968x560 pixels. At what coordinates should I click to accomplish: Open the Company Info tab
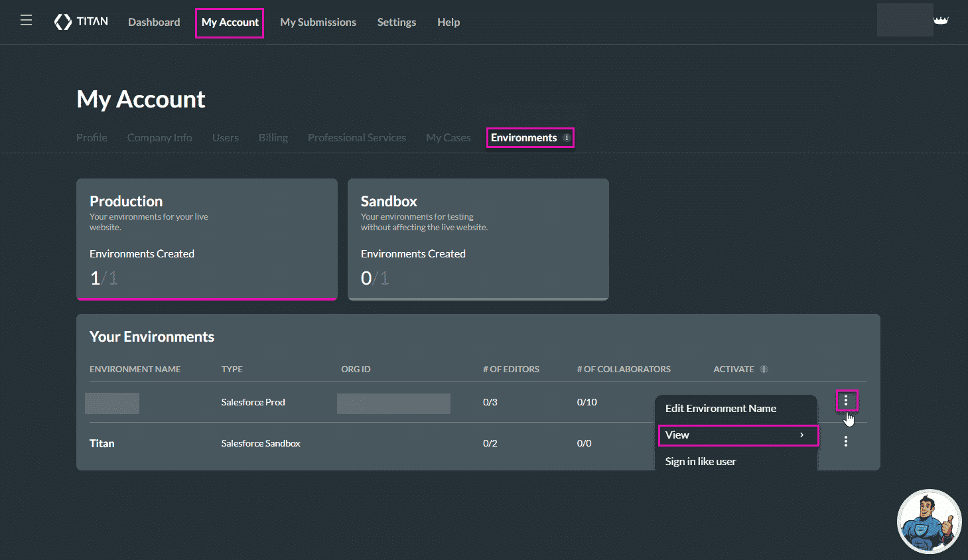(160, 138)
